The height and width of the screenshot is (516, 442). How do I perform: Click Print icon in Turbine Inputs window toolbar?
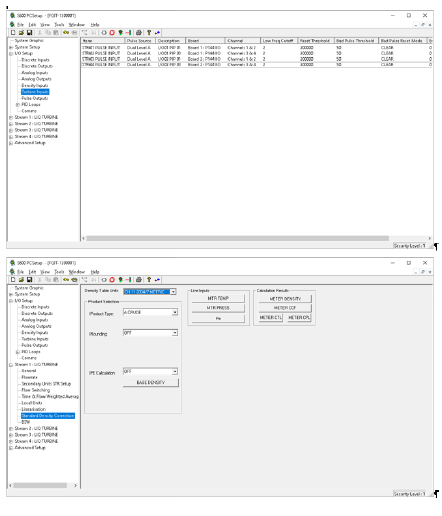(x=139, y=33)
